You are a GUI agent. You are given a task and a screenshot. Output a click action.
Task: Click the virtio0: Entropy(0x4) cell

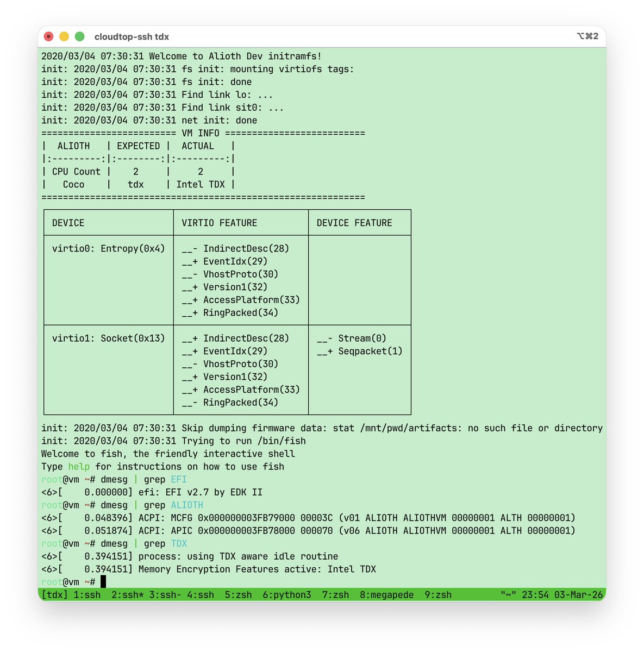[x=109, y=248]
